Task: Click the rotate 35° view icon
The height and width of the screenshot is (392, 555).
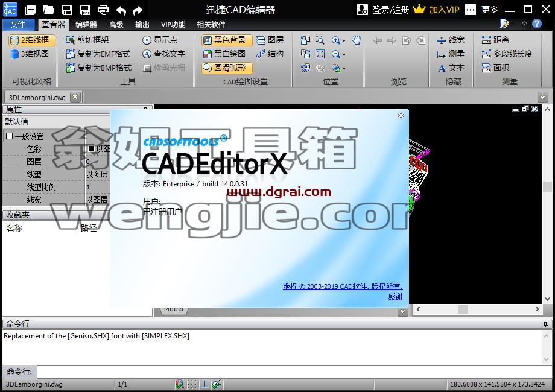Action: (305, 68)
